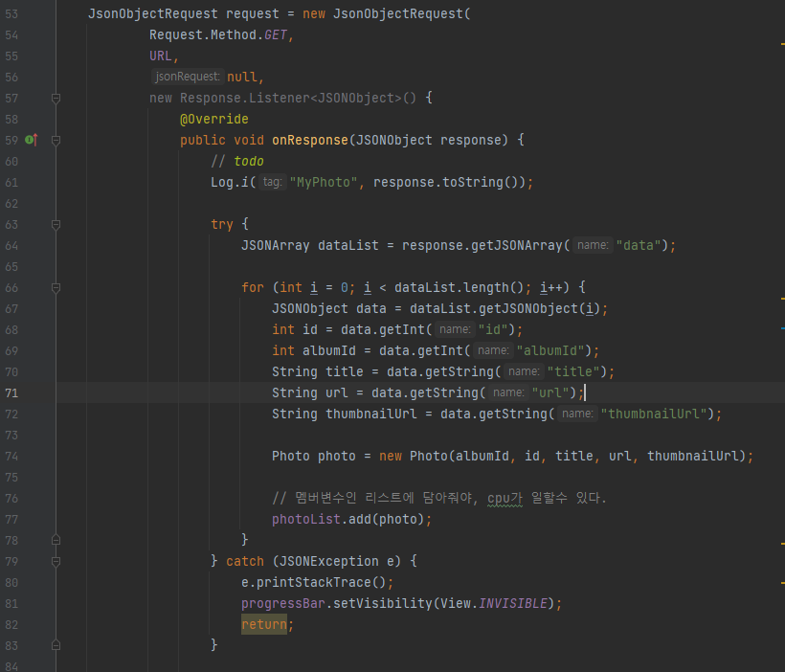Click line number 64 in the gutter
The width and height of the screenshot is (785, 672).
(11, 246)
